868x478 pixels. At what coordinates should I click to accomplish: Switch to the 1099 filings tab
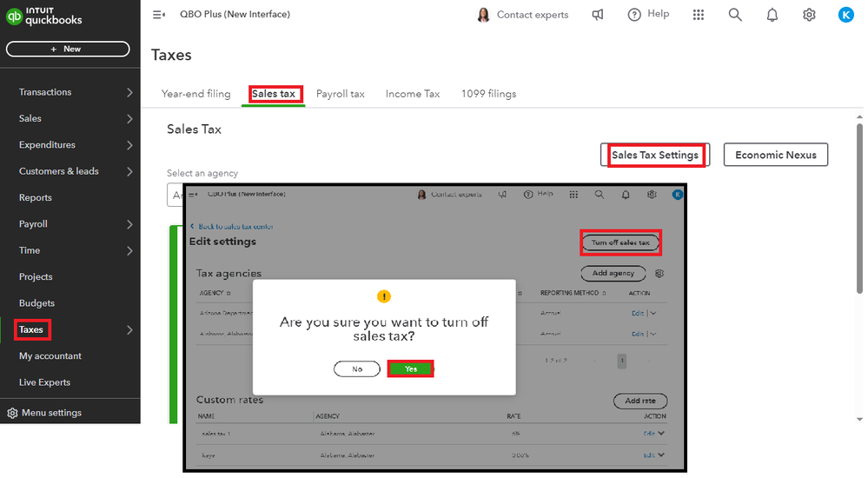point(489,94)
